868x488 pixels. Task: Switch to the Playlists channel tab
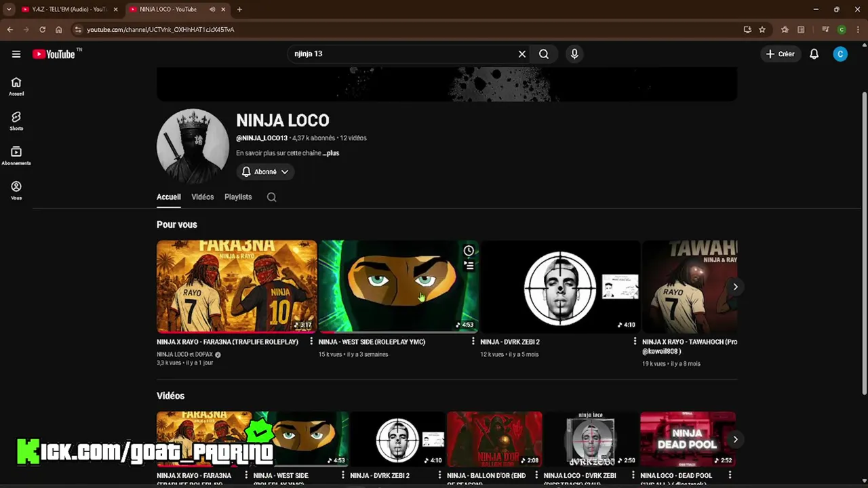238,197
